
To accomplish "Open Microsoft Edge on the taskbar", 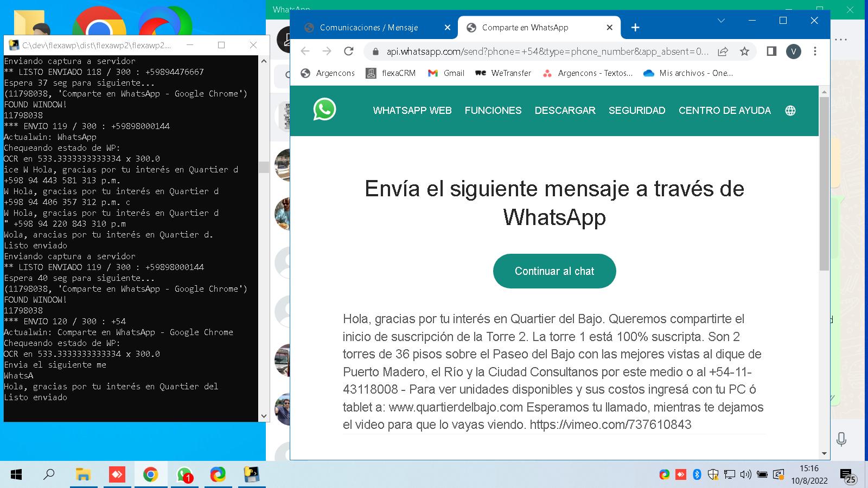I will [218, 475].
